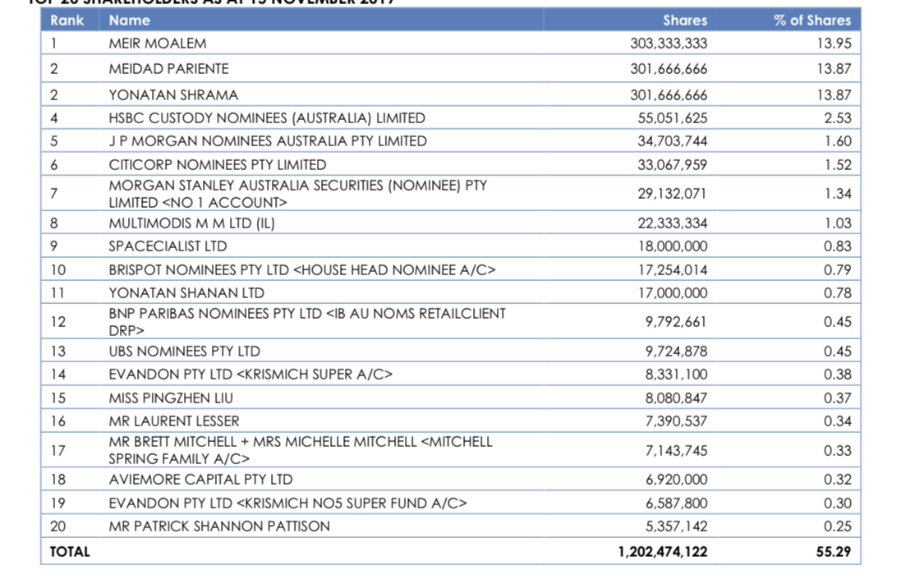
Task: Select the percentage 0.79
Action: [838, 270]
